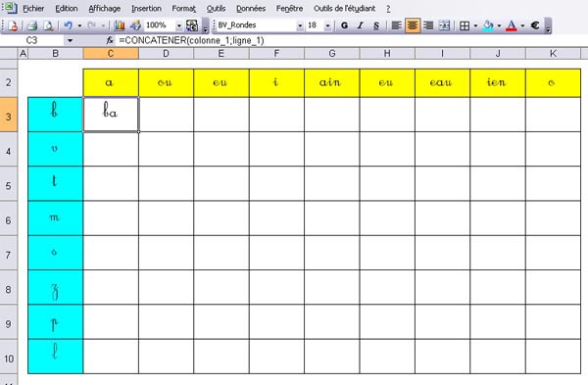Image resolution: width=588 pixels, height=385 pixels.
Task: Open the undo history dropdown arrow
Action: coord(79,25)
